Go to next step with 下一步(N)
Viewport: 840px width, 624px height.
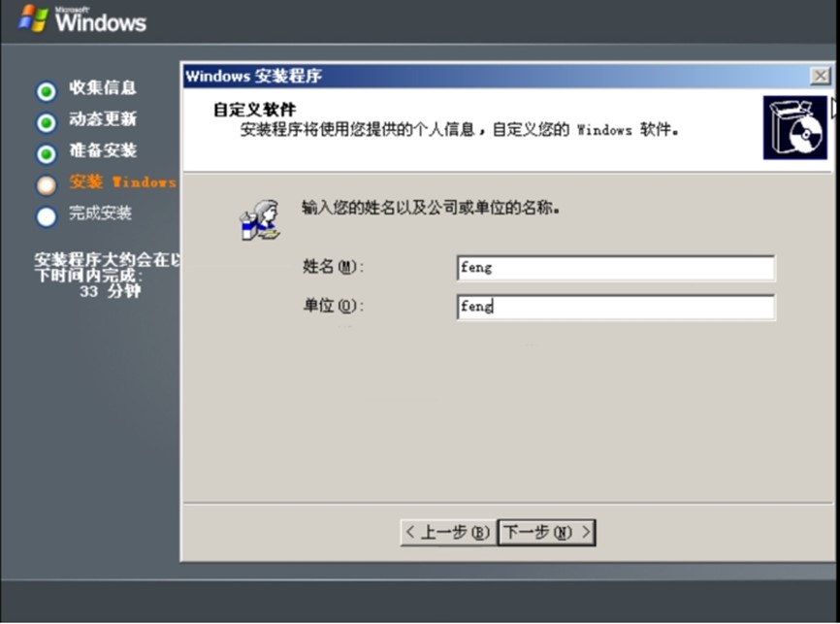[546, 533]
